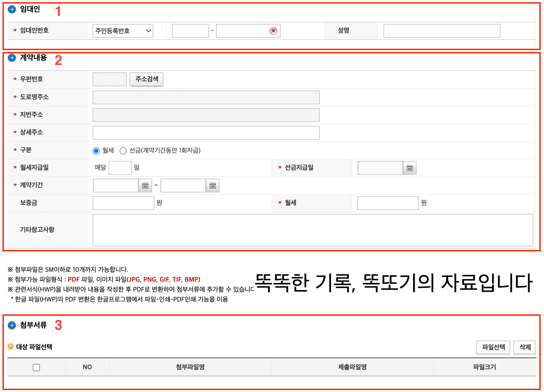Open the calendar picker for 선금지급일
The height and width of the screenshot is (392, 544).
point(410,168)
